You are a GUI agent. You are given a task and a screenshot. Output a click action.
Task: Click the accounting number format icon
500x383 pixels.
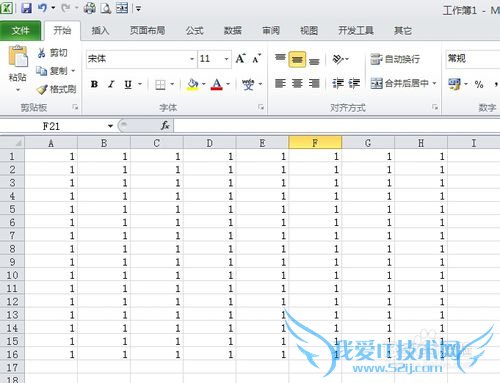pyautogui.click(x=455, y=84)
